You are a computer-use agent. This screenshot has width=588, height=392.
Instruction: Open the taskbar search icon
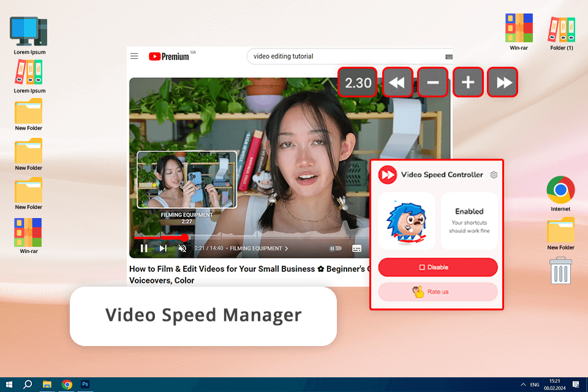[28, 385]
